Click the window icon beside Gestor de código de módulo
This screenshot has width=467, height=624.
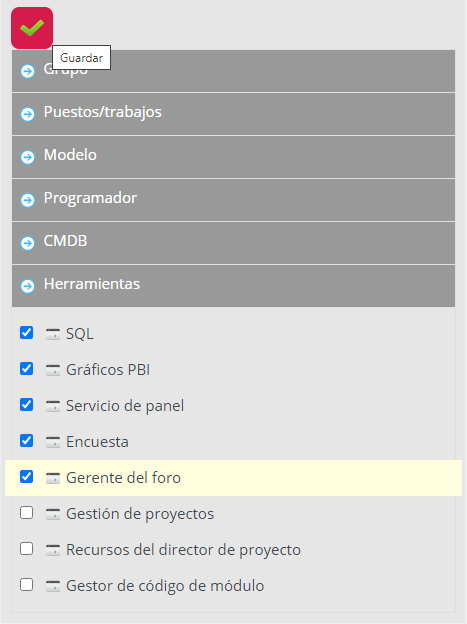tap(53, 586)
